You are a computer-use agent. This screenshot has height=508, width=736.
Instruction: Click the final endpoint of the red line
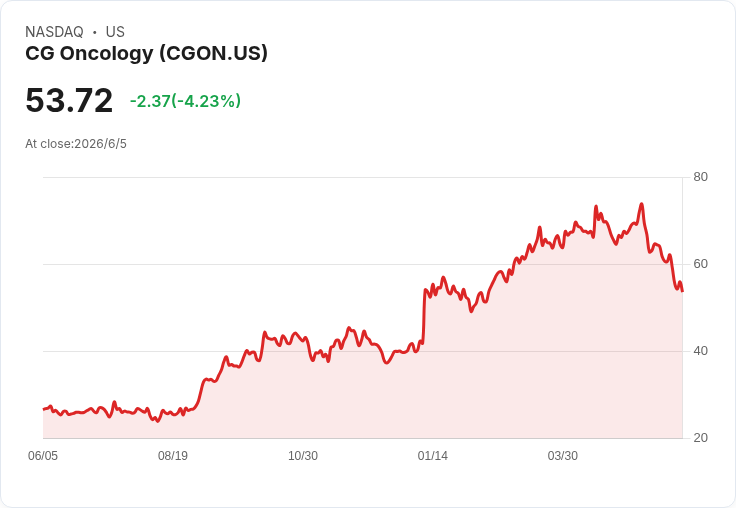point(682,291)
